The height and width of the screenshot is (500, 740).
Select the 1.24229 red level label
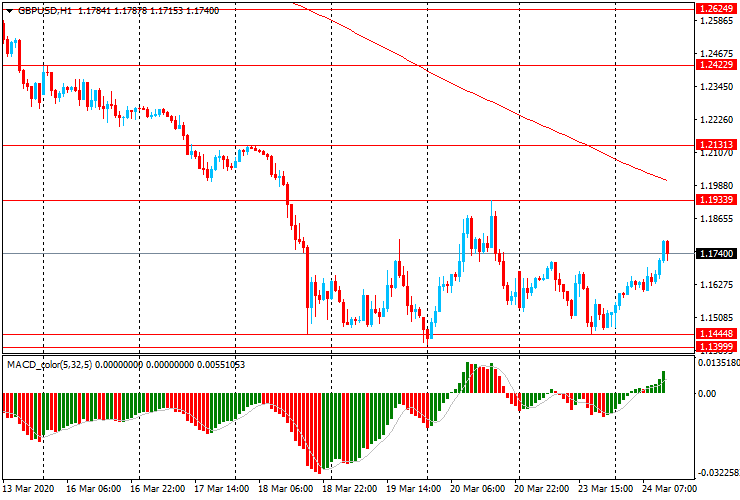pos(716,65)
